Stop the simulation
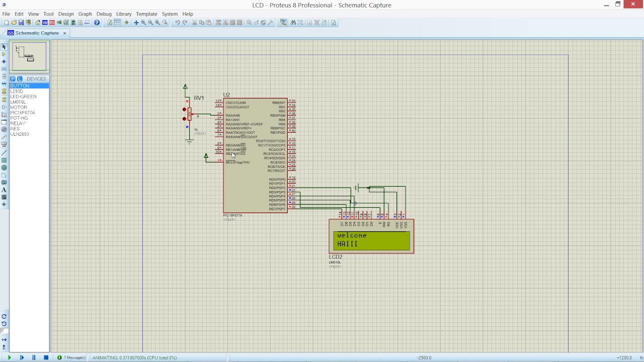 click(46, 357)
